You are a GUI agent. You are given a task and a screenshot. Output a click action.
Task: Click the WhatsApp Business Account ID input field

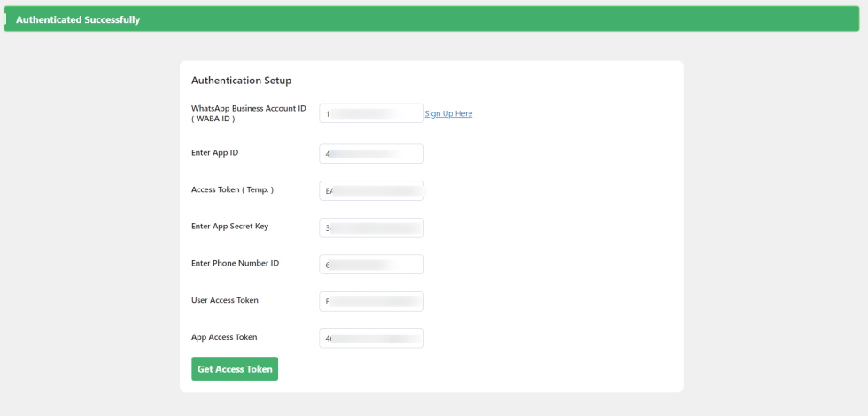point(371,113)
